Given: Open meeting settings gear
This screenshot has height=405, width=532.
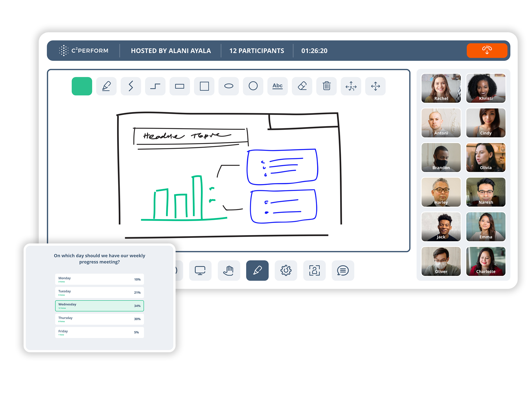Looking at the screenshot, I should coord(286,271).
